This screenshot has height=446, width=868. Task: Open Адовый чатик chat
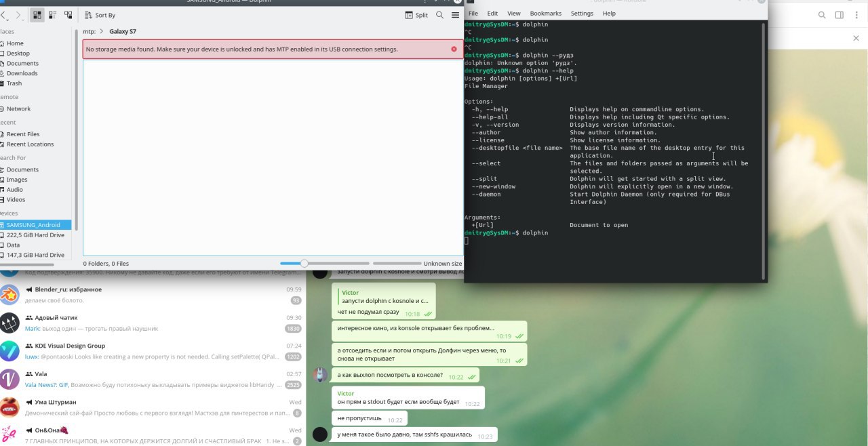(153, 323)
